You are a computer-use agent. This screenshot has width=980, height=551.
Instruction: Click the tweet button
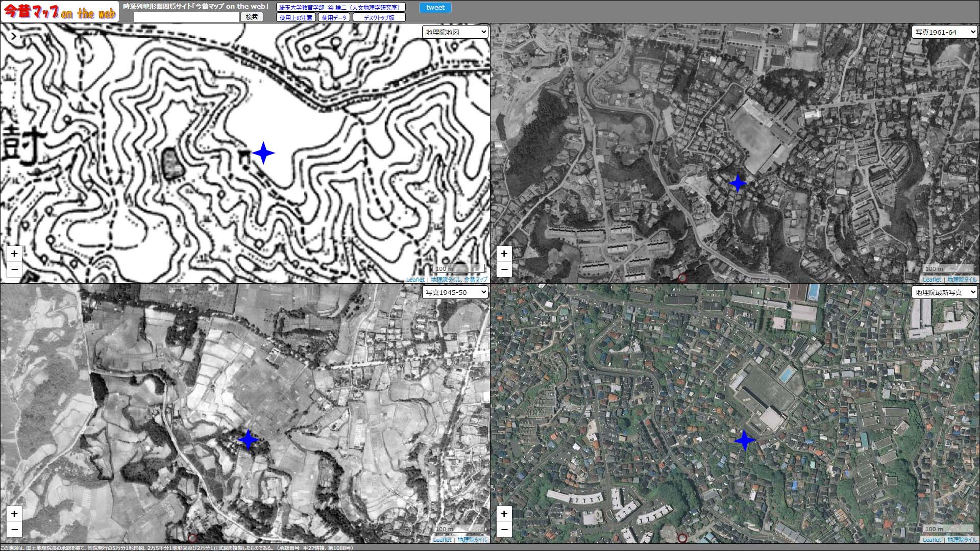coord(435,7)
